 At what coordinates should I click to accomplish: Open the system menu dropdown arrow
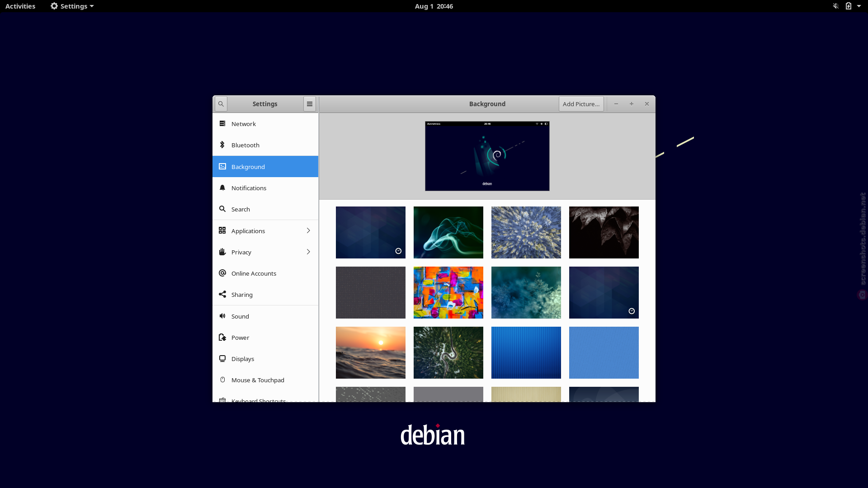(x=859, y=6)
